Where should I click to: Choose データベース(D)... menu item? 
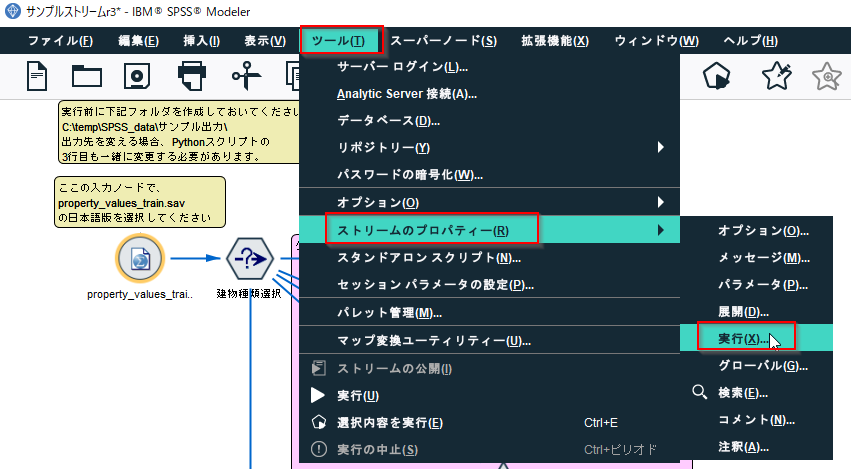coord(489,121)
